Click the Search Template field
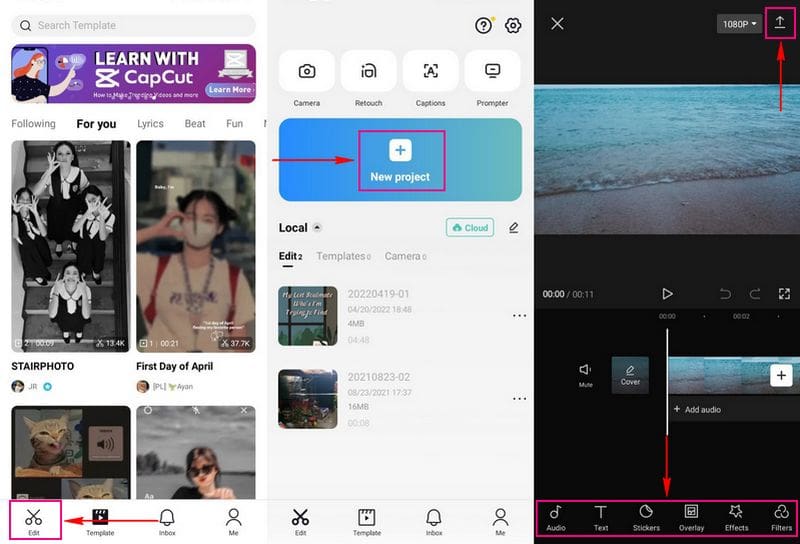The image size is (800, 544). 134,25
